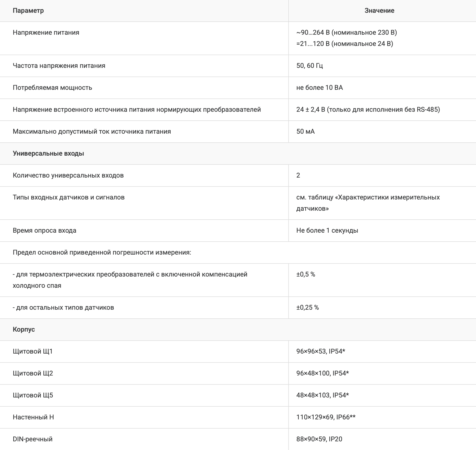Click the 'Не более 1 секунды' value
Image resolution: width=476 pixels, height=450 pixels.
click(x=327, y=231)
